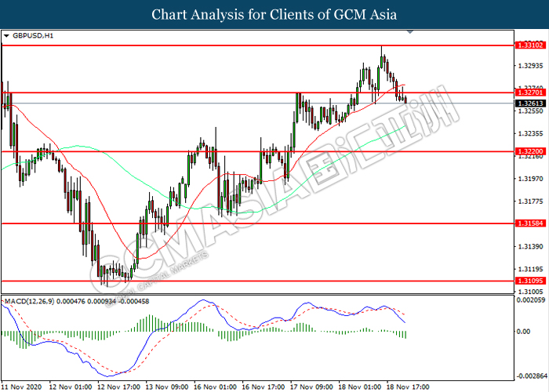This screenshot has width=549, height=392.
Task: Click the 12 Nov 17:00 time label
Action: [x=118, y=387]
